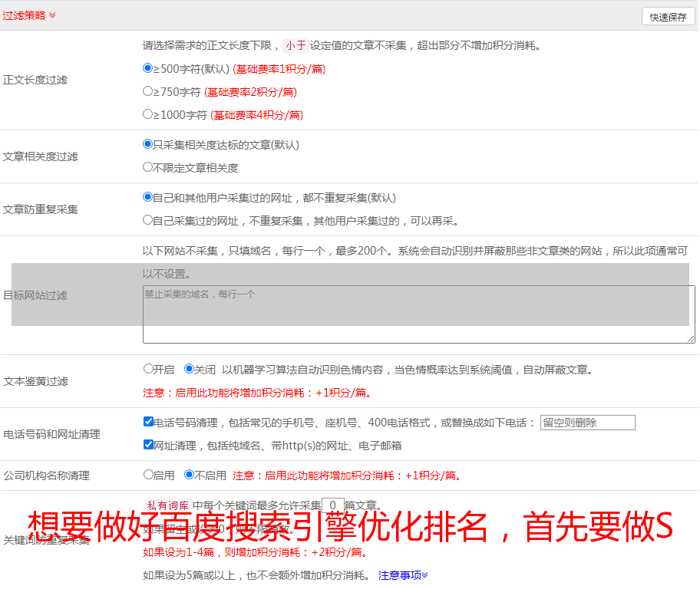Choose 不限定文章相关度 option
The image size is (700, 589).
(148, 167)
